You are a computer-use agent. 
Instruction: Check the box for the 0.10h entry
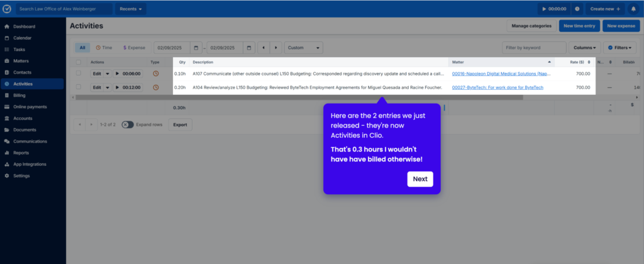pos(78,74)
